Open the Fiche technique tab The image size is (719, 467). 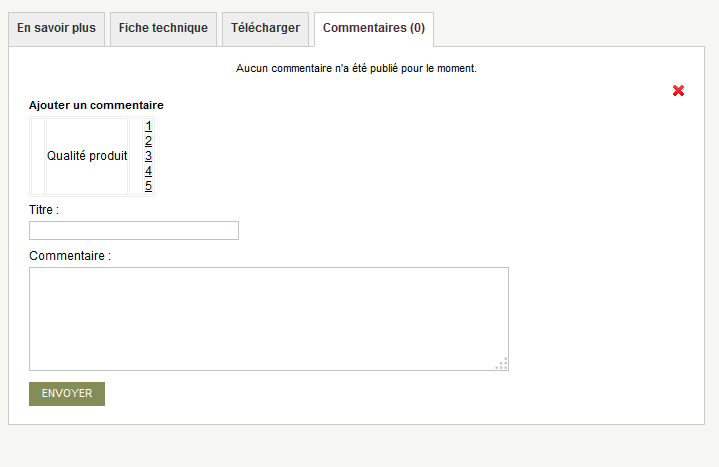click(x=163, y=28)
